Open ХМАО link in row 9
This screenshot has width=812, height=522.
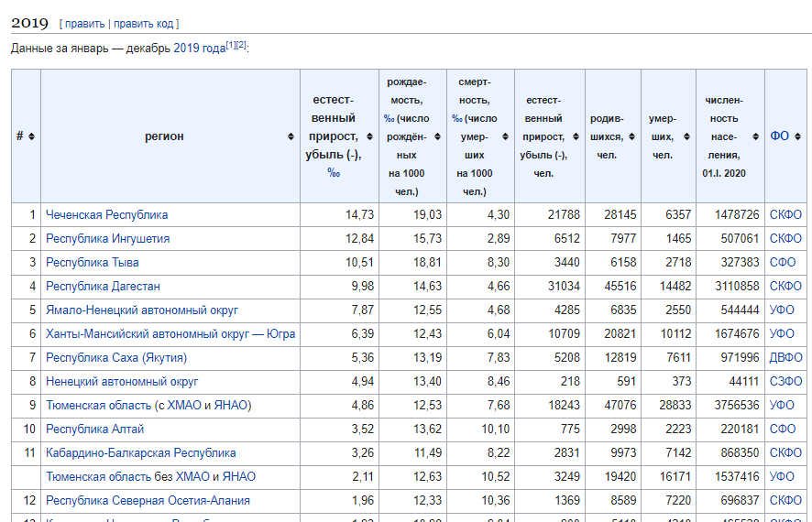coord(184,405)
